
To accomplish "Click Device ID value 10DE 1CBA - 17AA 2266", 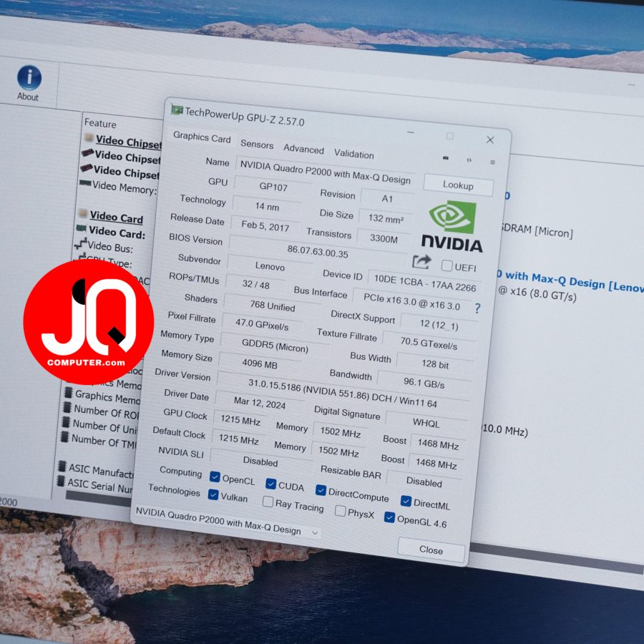I will click(424, 283).
